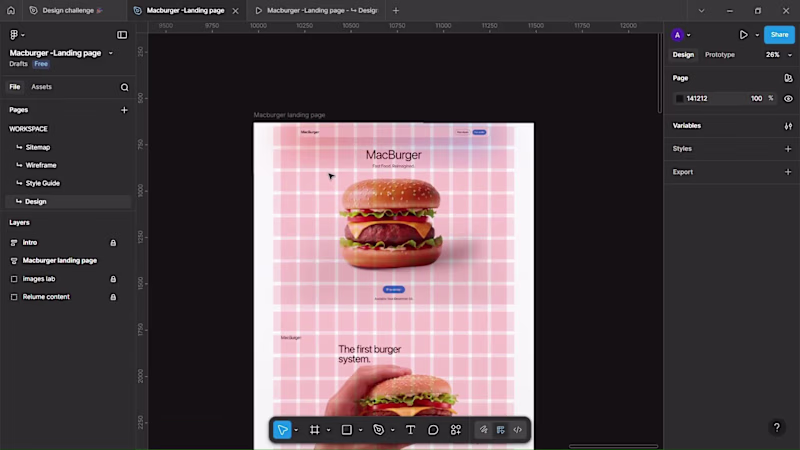Toggle Dev Mode code icon
This screenshot has width=800, height=450.
(518, 430)
